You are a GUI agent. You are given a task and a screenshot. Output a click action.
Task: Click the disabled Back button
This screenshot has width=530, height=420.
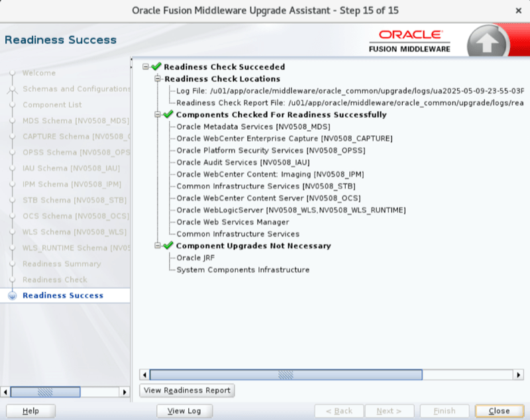[x=339, y=411]
